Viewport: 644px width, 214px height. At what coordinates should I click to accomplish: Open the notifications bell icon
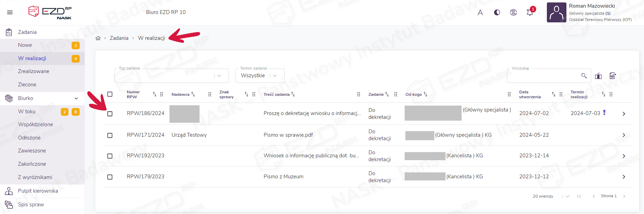click(x=530, y=13)
